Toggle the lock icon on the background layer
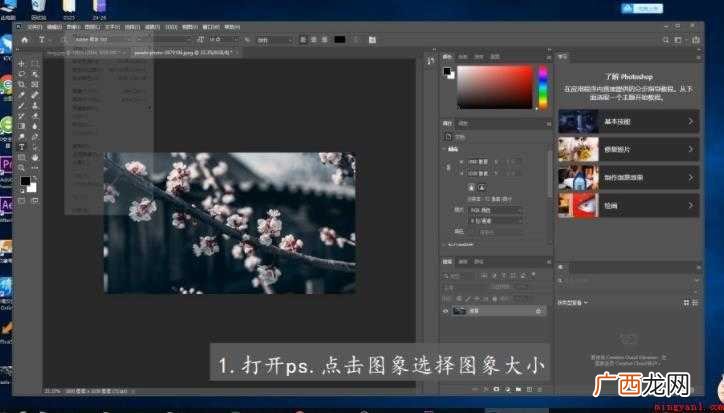 point(538,311)
